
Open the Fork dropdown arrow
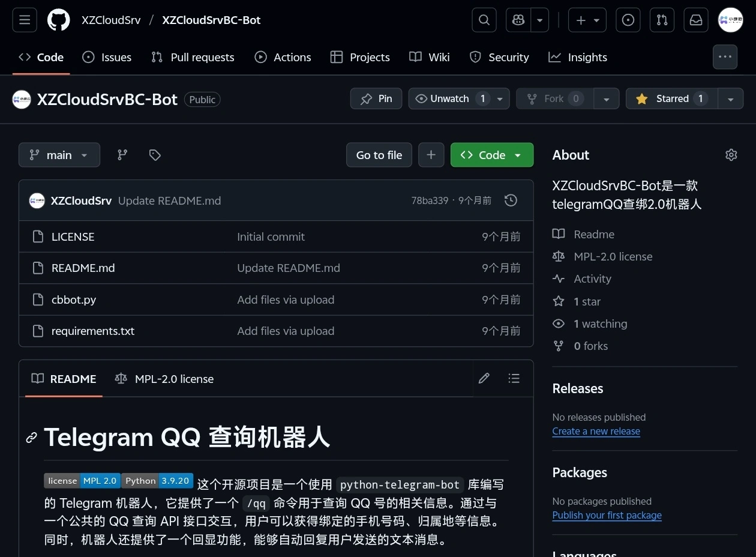tap(607, 98)
